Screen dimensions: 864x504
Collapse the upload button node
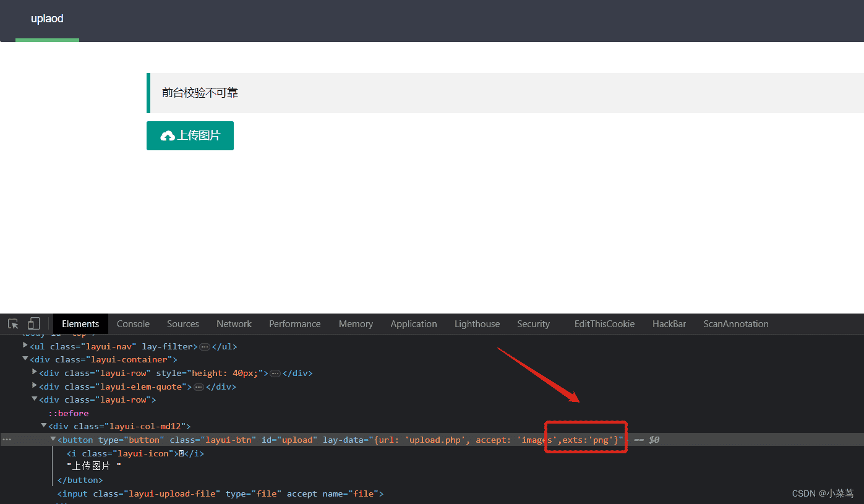[x=53, y=439]
